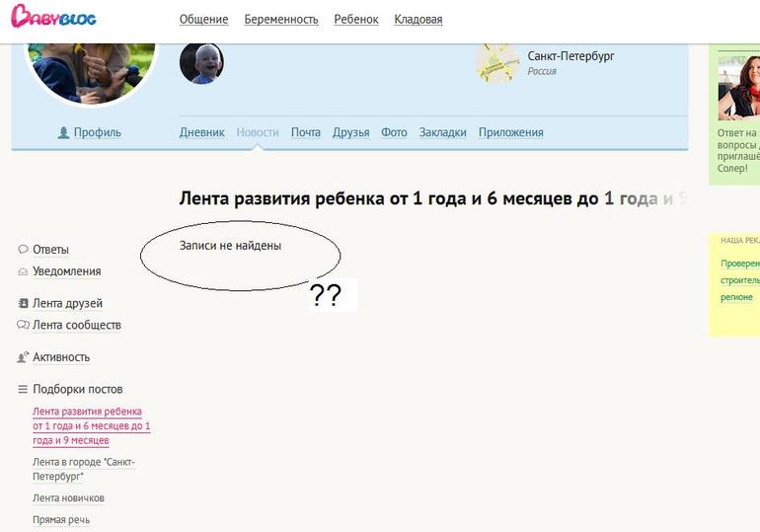Switch to the Фото tab
Screen dimensions: 760x532
394,132
